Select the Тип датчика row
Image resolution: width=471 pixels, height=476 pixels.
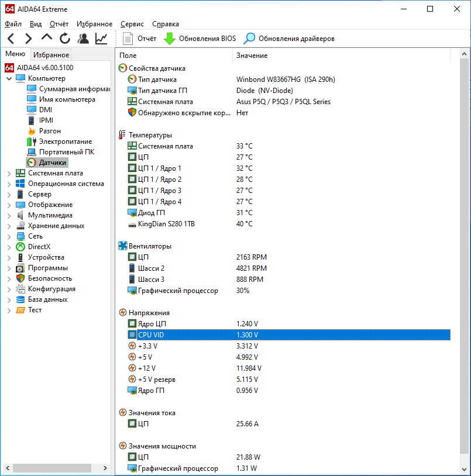[284, 80]
